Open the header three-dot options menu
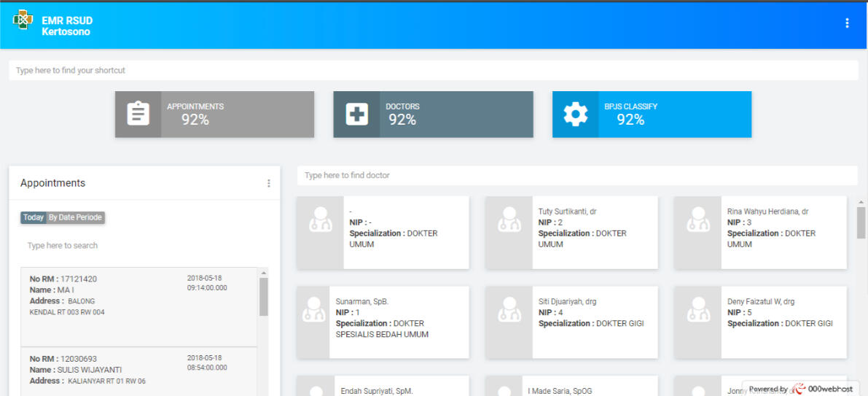868x396 pixels. pyautogui.click(x=847, y=23)
